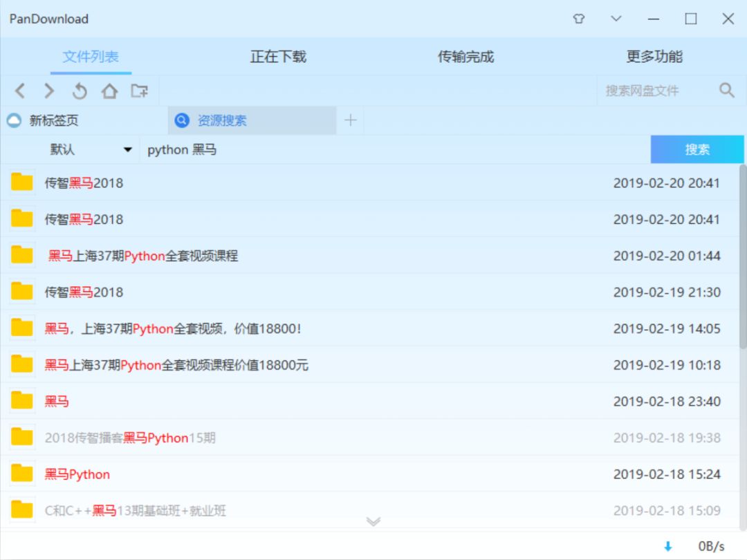
Task: Click the python 黑马 search input
Action: 396,149
